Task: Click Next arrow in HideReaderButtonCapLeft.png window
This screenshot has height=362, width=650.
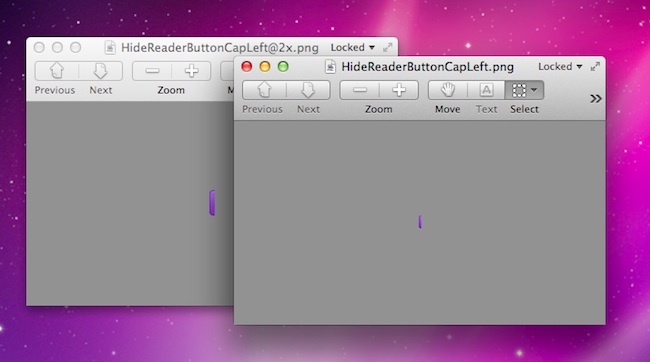Action: coord(308,90)
